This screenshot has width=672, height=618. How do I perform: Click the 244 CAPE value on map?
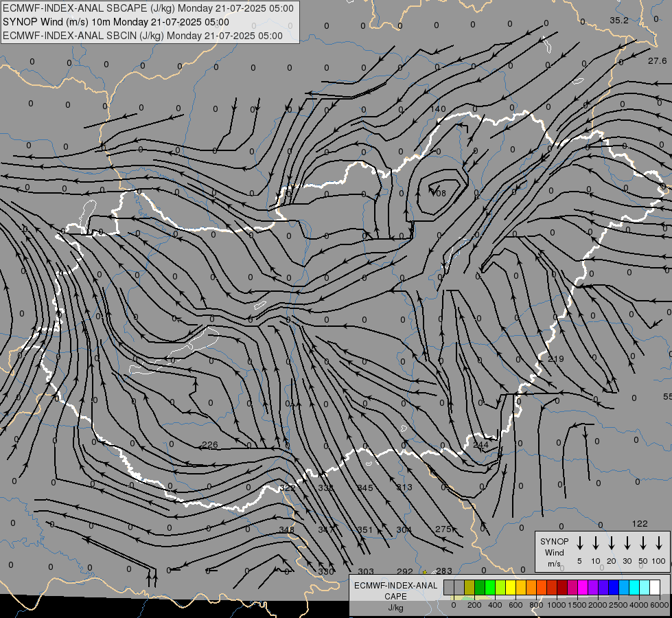click(481, 444)
